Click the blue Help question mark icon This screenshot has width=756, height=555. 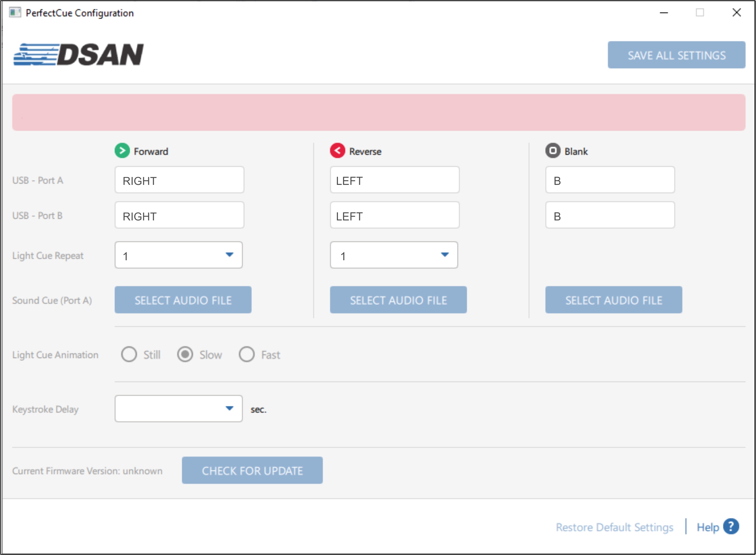pyautogui.click(x=731, y=527)
